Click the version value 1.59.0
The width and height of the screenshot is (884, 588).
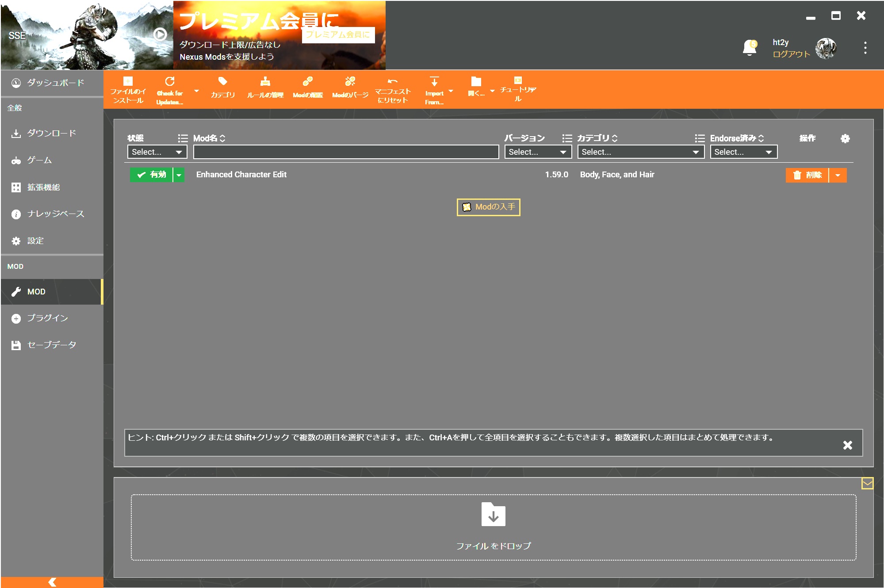(556, 175)
